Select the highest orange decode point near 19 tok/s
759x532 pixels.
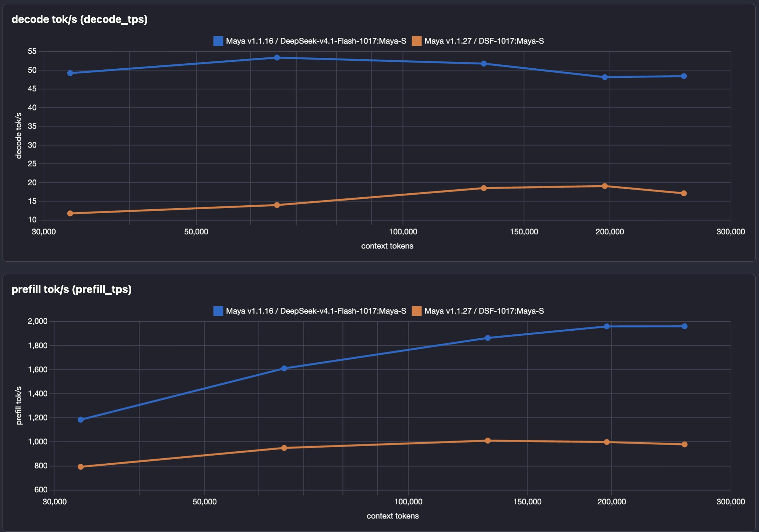605,186
